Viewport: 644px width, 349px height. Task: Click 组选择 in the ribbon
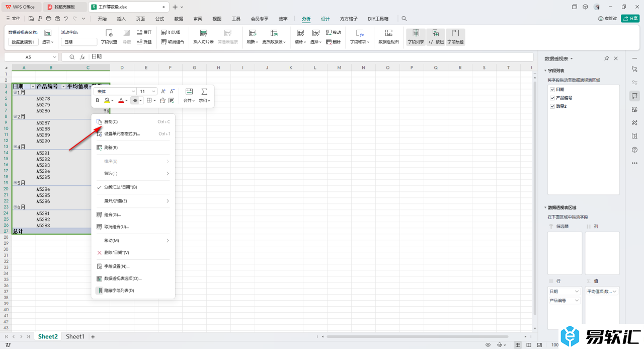coord(171,32)
